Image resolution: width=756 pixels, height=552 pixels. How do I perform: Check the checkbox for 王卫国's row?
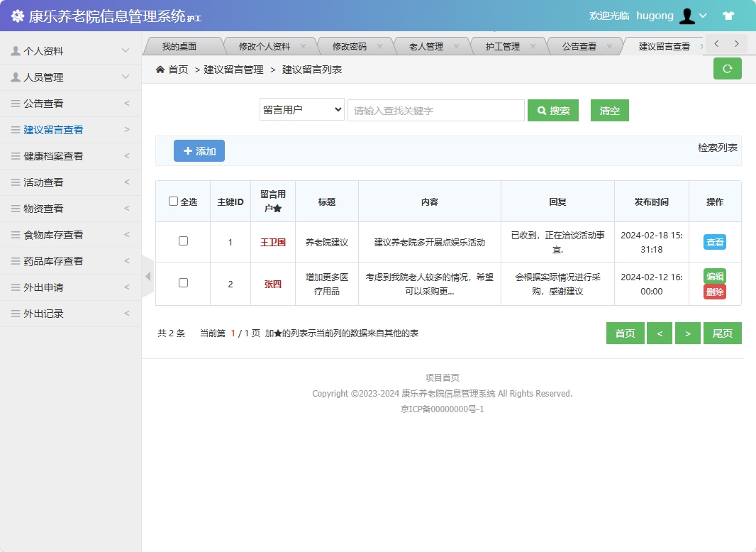point(183,241)
